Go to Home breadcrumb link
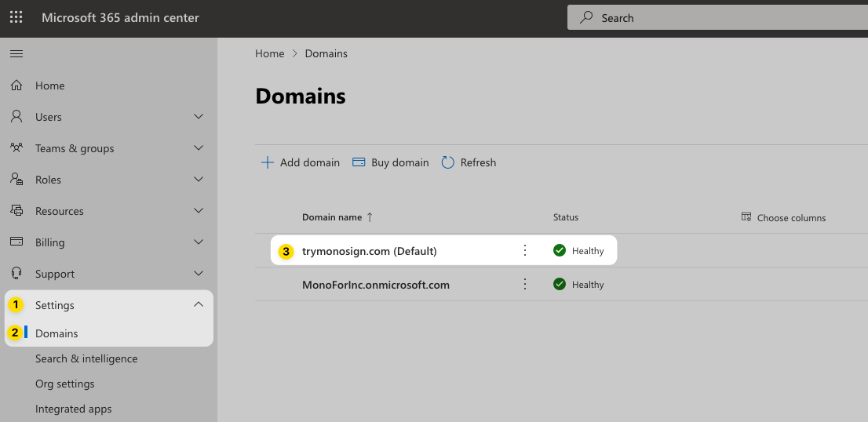Image resolution: width=868 pixels, height=422 pixels. [x=270, y=53]
